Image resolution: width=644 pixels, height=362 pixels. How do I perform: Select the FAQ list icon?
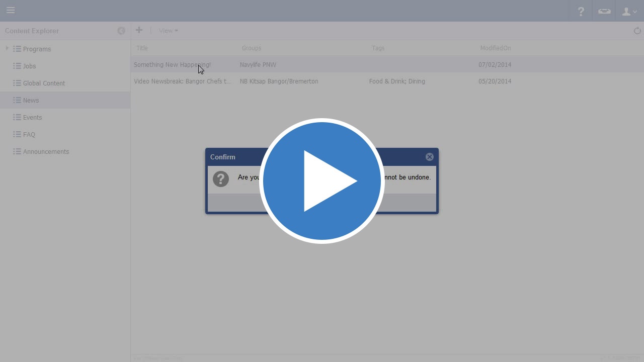point(17,134)
